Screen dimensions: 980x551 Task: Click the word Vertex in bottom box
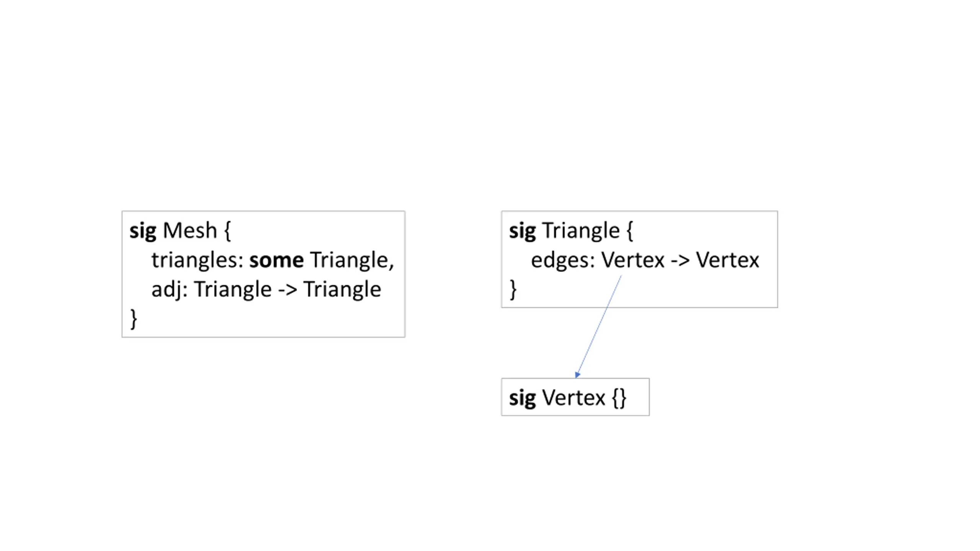coord(574,398)
